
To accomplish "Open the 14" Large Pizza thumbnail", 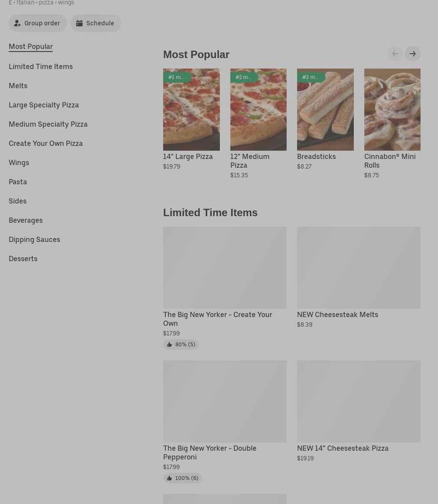I will pyautogui.click(x=192, y=109).
